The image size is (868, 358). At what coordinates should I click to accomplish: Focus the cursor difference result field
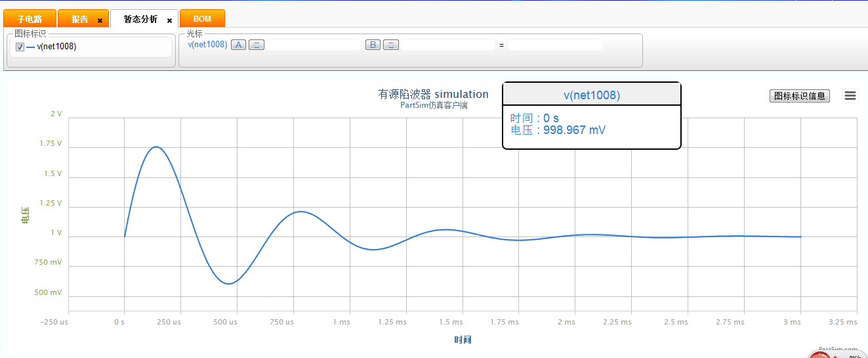pyautogui.click(x=555, y=45)
